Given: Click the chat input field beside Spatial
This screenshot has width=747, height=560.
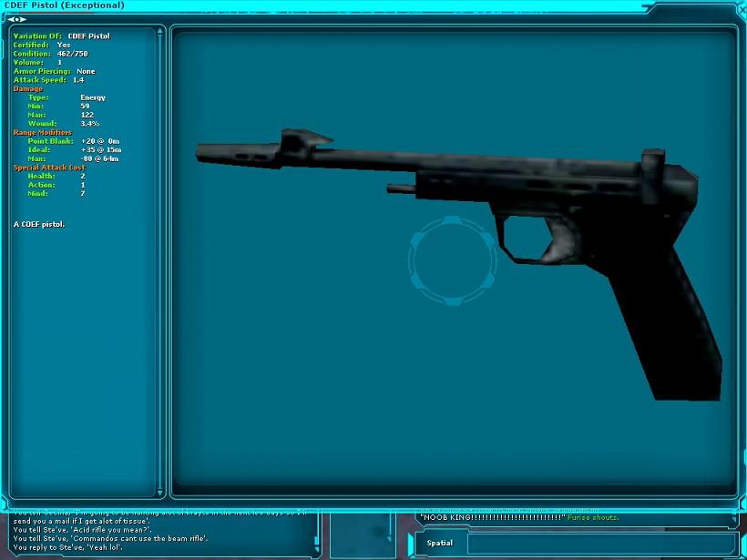Looking at the screenshot, I should [x=601, y=544].
